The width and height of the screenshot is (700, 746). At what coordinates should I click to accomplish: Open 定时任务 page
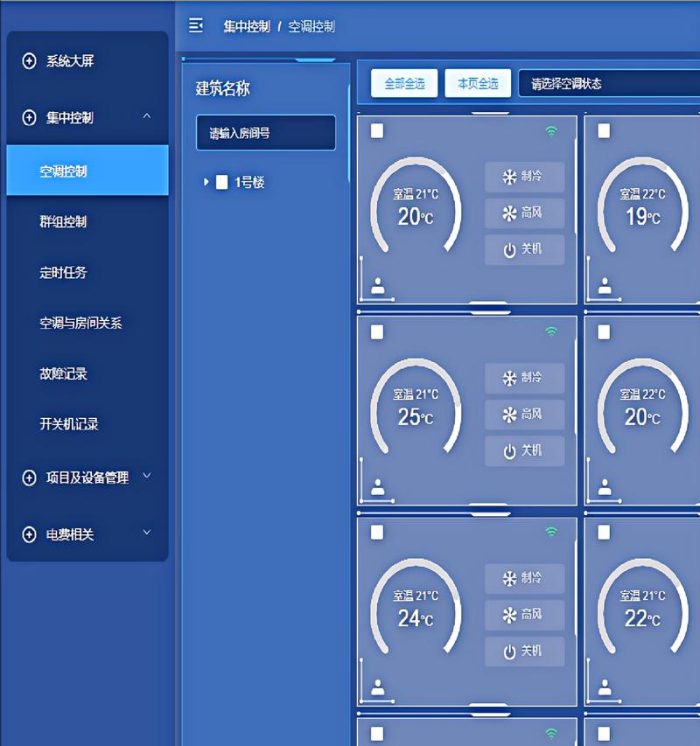tap(87, 272)
